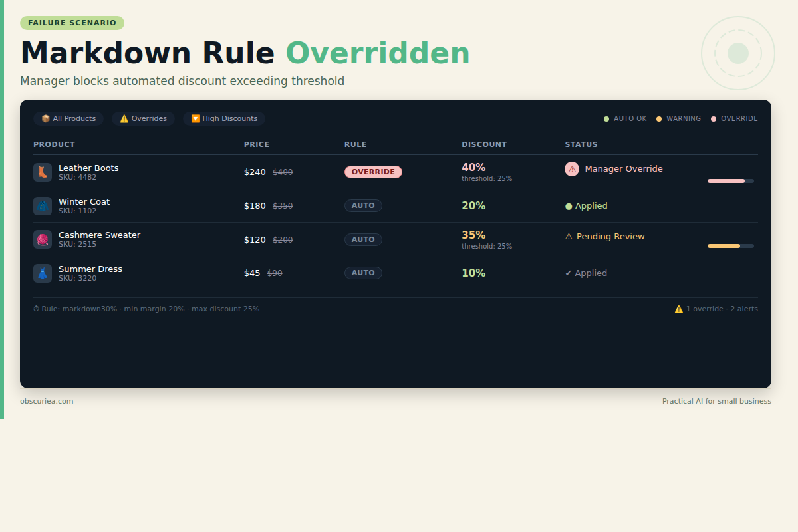Click the STATUS column header

[581, 144]
